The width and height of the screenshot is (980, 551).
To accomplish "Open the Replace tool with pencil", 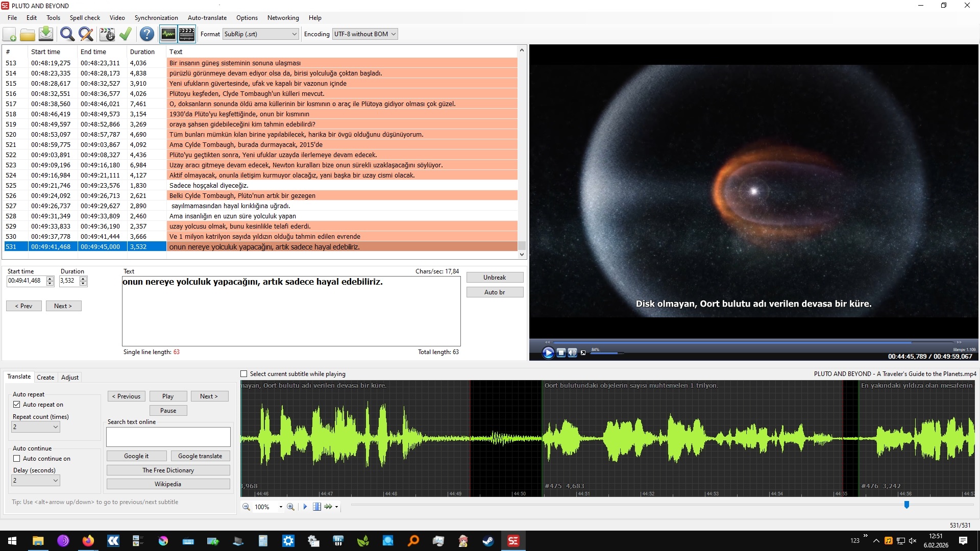I will (x=86, y=34).
